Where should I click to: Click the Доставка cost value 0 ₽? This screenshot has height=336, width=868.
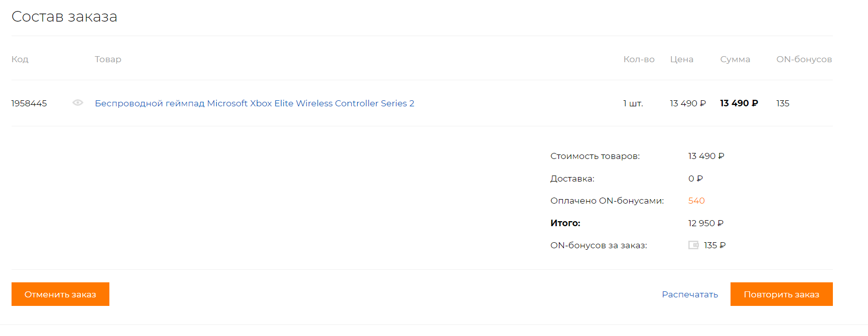pyautogui.click(x=695, y=179)
